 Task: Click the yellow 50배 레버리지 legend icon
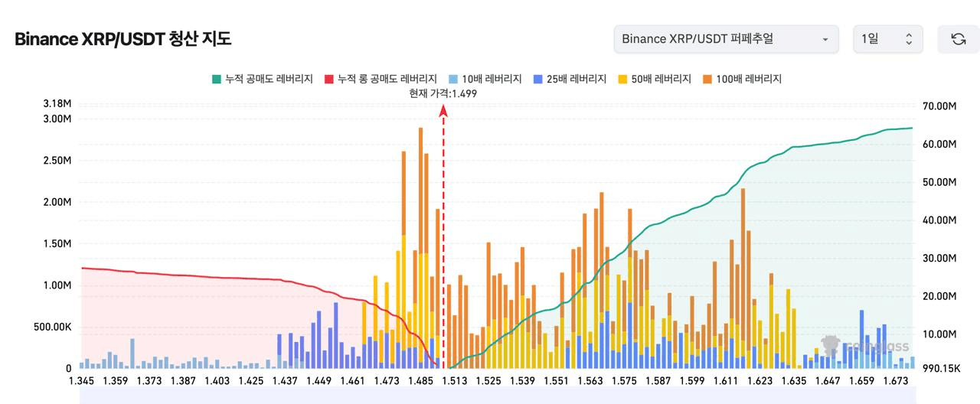[624, 79]
